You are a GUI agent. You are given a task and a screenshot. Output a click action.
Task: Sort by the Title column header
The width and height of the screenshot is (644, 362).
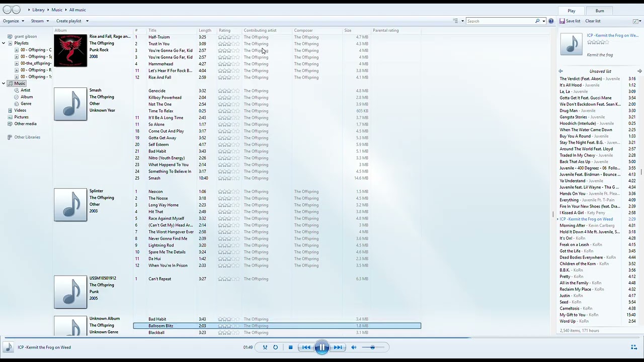(152, 31)
